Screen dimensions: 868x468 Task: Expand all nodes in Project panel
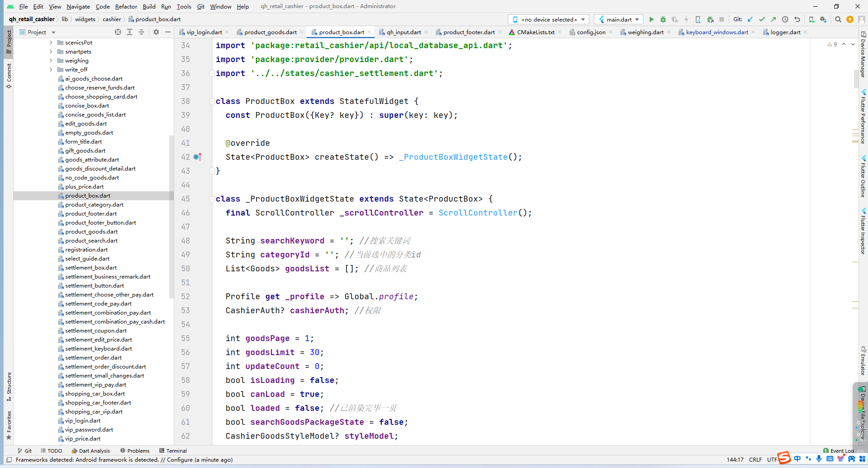[x=130, y=32]
